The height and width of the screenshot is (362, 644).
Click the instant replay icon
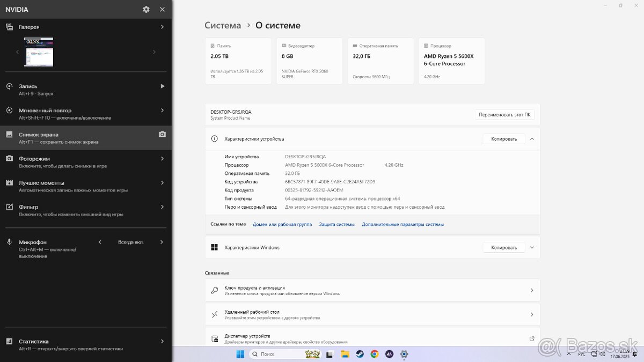[x=9, y=110]
